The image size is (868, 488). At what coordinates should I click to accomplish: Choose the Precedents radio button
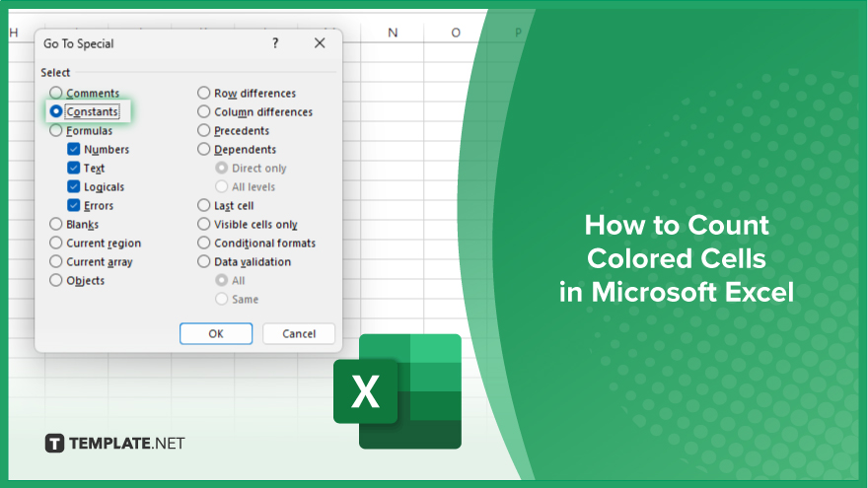(x=204, y=130)
